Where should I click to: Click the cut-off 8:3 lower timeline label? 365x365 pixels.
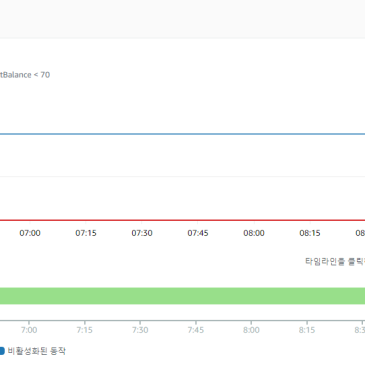360,330
